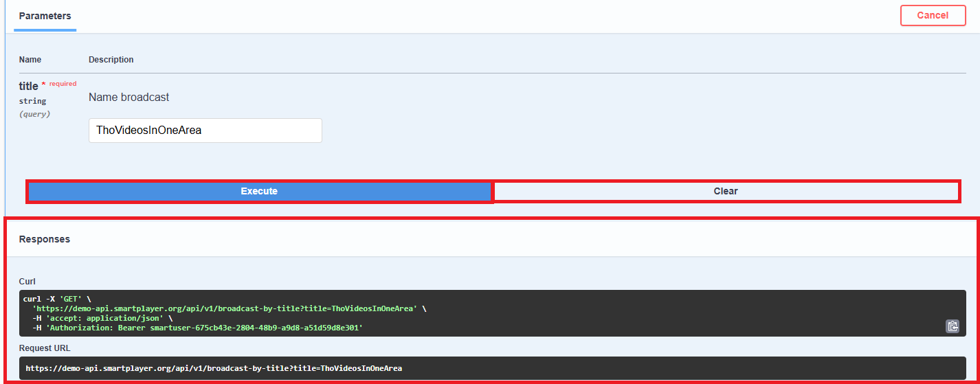Switch to the Parameters tab
Image resolution: width=980 pixels, height=384 pixels.
click(x=45, y=16)
